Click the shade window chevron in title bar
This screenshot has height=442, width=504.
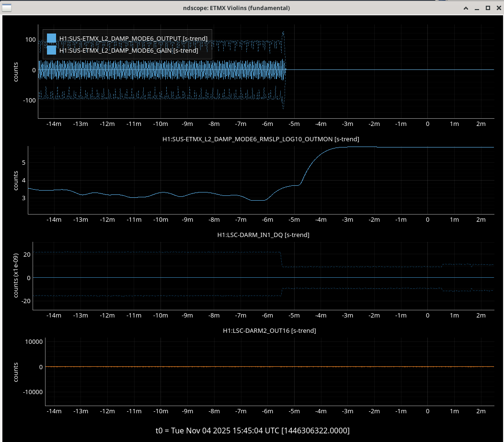pos(465,8)
